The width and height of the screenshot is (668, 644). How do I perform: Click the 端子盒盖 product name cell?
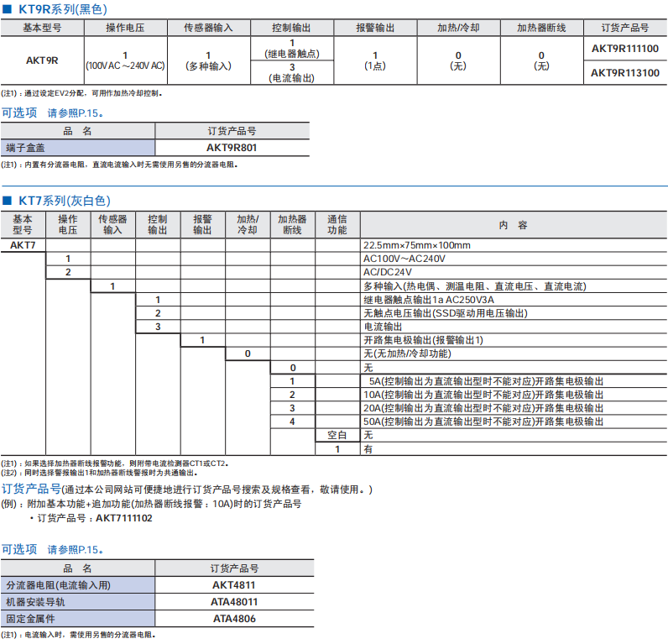[78, 147]
